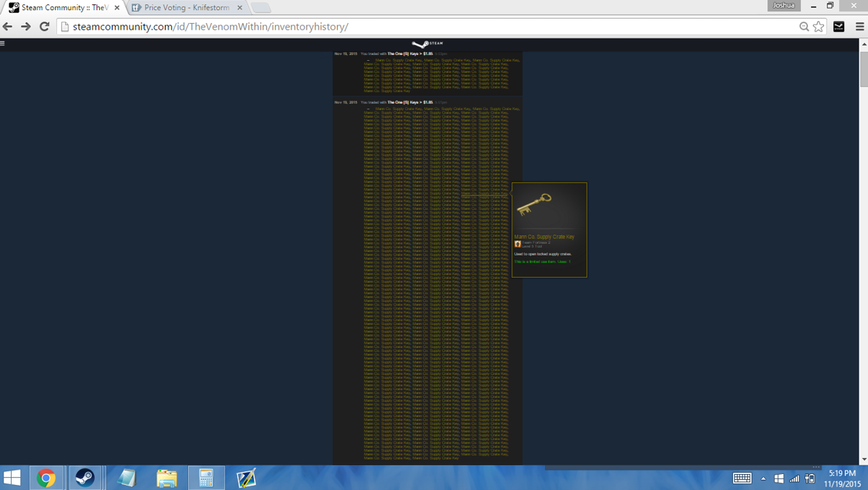
Task: Open a new browser tab
Action: click(260, 8)
